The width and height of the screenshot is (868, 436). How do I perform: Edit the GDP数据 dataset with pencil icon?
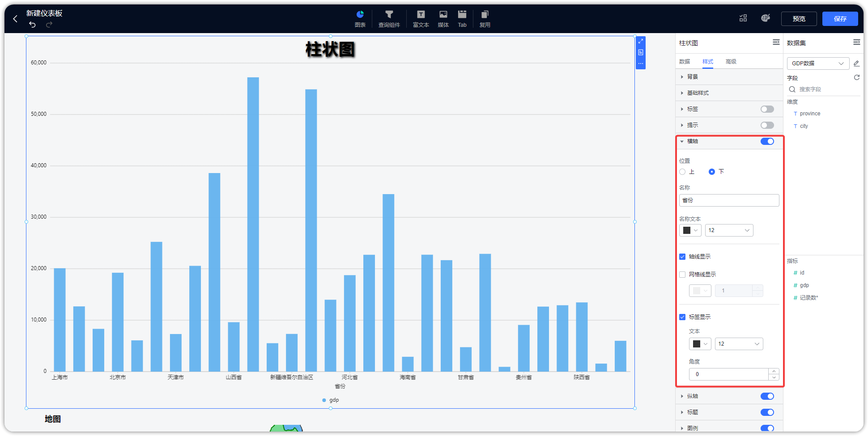coord(856,63)
